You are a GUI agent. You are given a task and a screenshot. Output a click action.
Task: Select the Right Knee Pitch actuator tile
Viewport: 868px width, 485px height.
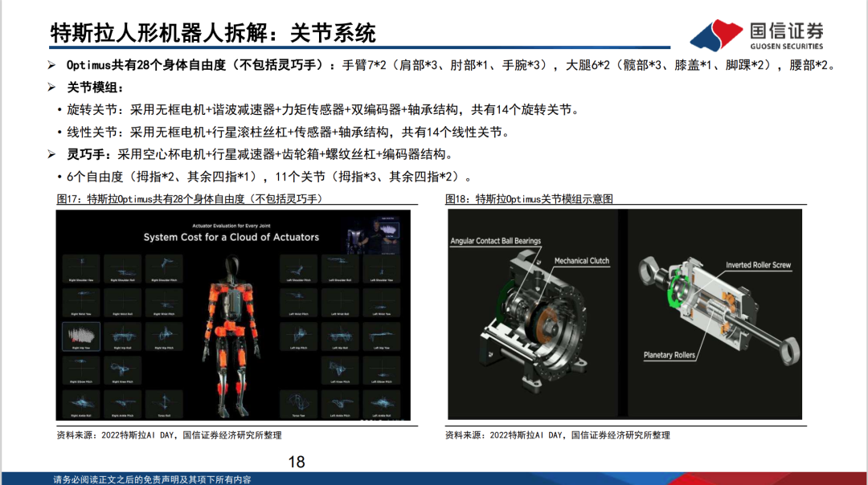pos(122,370)
